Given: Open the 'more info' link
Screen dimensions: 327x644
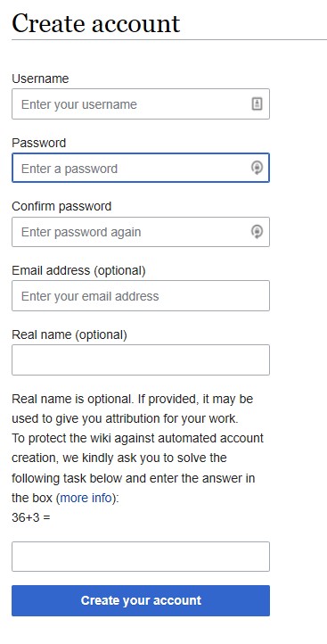Looking at the screenshot, I should coord(86,499).
